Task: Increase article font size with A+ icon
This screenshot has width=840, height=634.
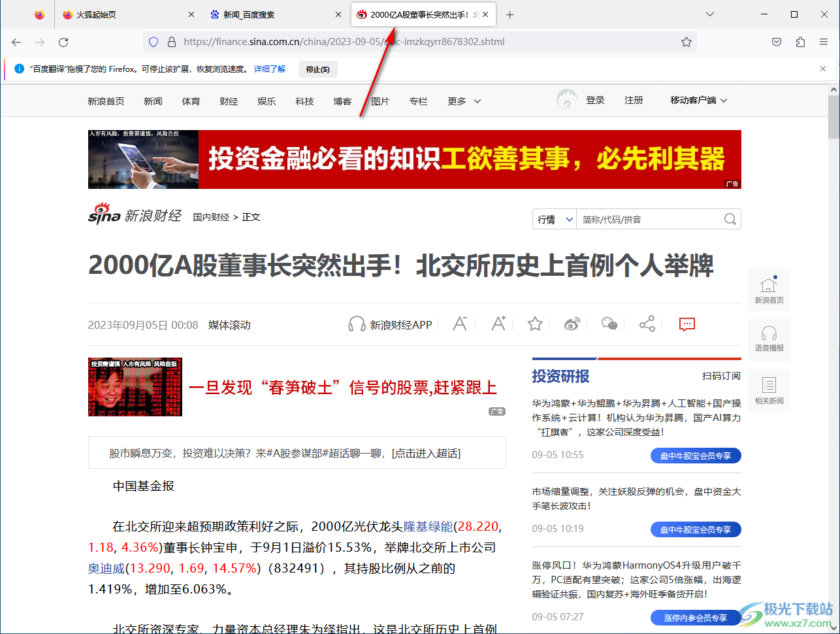Action: coord(498,324)
